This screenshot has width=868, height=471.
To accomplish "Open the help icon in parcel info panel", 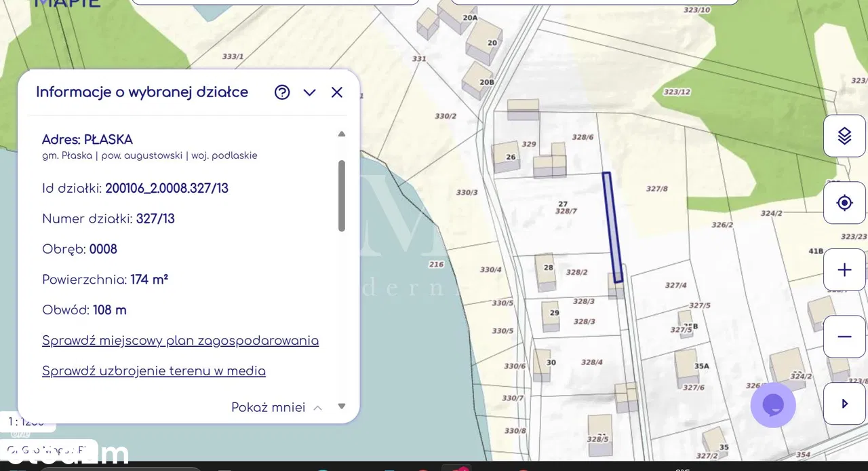I will click(282, 92).
